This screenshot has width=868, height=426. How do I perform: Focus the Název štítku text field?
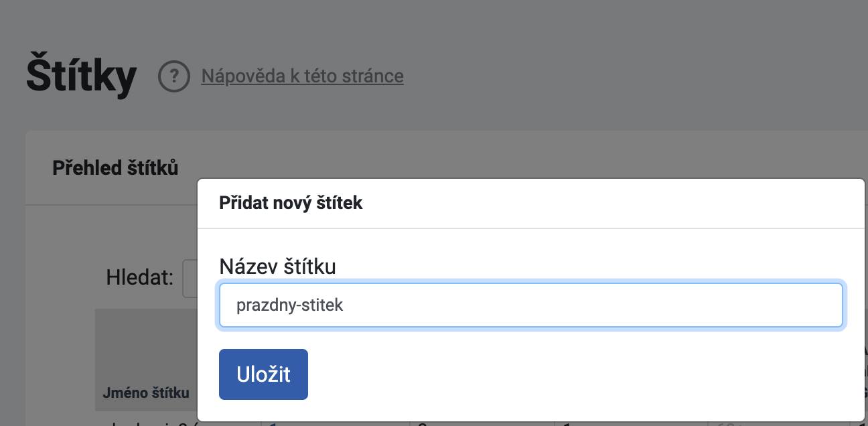tap(530, 305)
